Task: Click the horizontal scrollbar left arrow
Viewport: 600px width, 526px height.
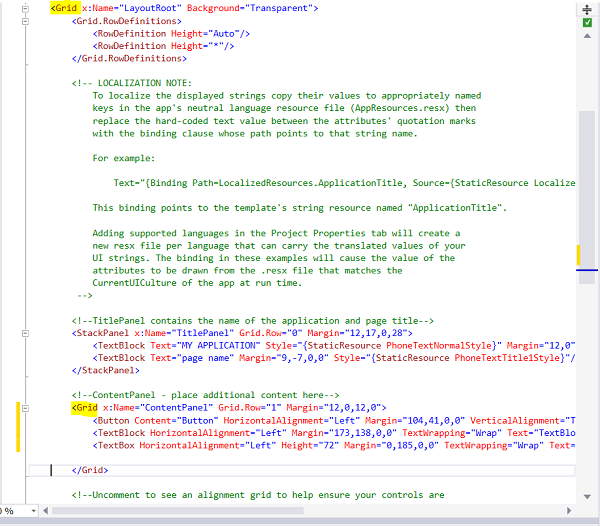Action: (46, 511)
